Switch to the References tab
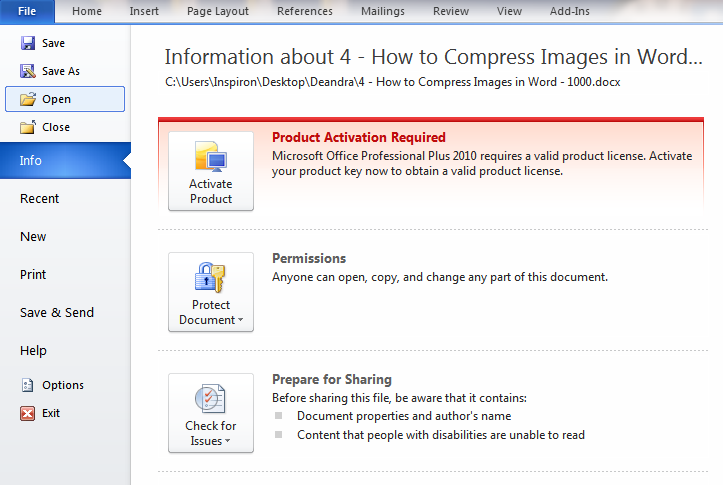The image size is (723, 485). click(x=305, y=12)
